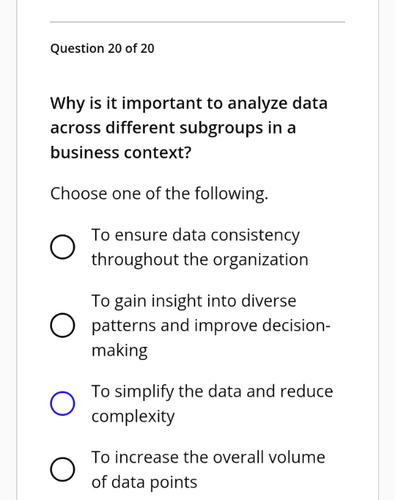The height and width of the screenshot is (500, 395).
Task: Click the label 'To ensure data consistency'
Action: point(196,235)
